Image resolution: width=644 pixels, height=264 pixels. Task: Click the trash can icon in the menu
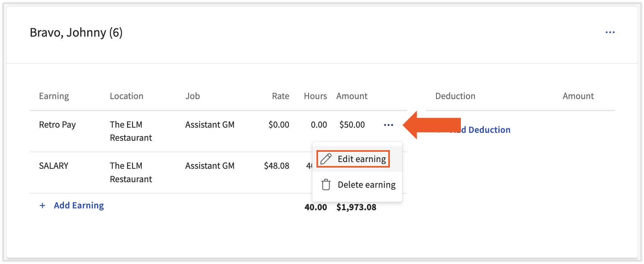click(326, 185)
